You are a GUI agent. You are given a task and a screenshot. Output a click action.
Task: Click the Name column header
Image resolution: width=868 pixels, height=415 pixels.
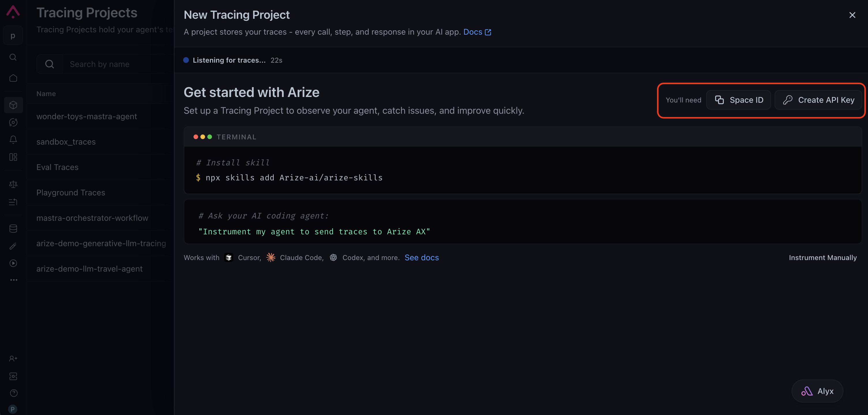pyautogui.click(x=46, y=94)
